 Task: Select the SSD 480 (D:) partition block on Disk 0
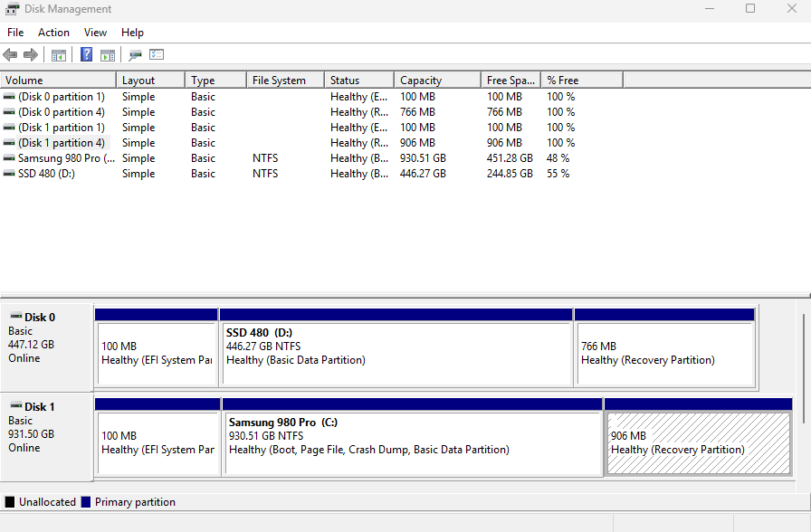[x=396, y=347]
